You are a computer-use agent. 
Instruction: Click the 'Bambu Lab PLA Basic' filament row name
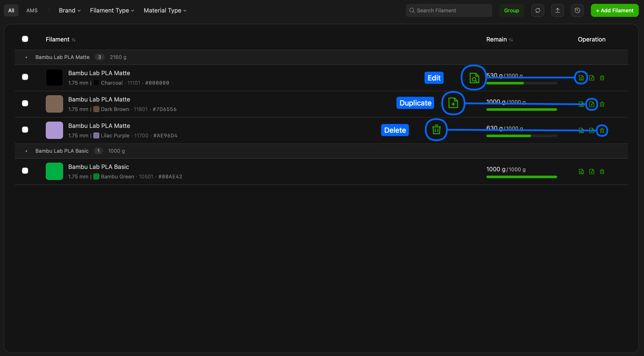click(x=98, y=167)
